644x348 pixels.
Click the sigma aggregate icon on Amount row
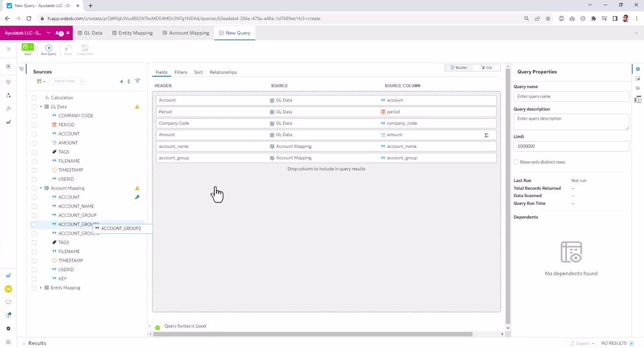click(x=486, y=135)
